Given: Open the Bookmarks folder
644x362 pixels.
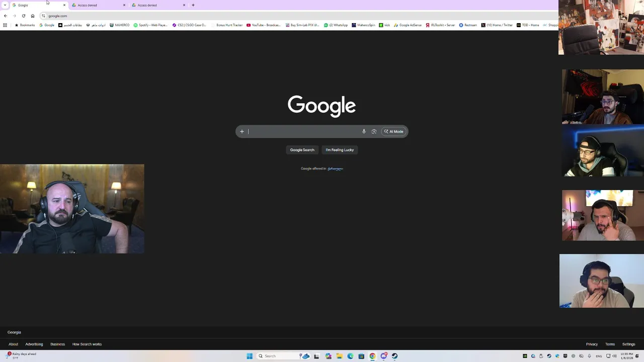Looking at the screenshot, I should point(25,25).
